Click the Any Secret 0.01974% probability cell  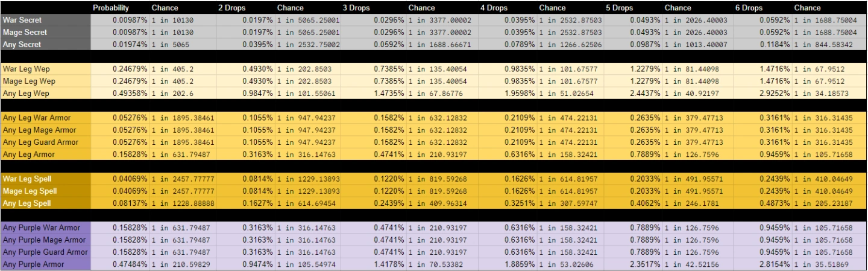[121, 44]
